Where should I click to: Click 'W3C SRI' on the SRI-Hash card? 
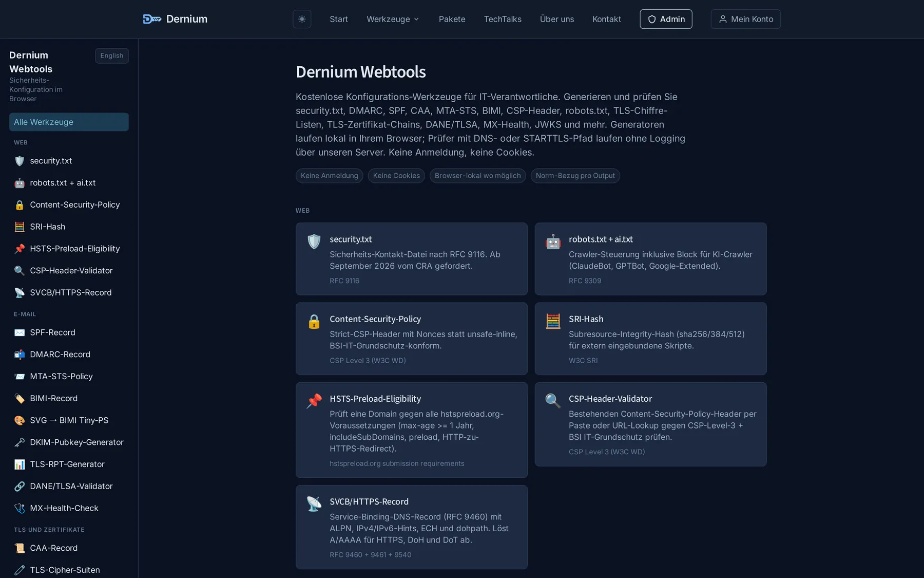[583, 361]
